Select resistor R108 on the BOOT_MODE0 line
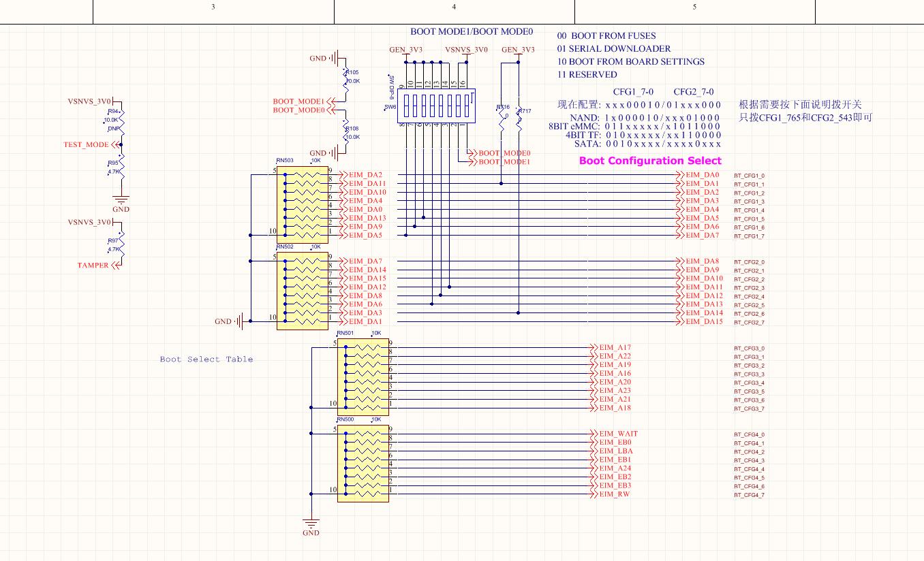The width and height of the screenshot is (924, 561). click(345, 131)
